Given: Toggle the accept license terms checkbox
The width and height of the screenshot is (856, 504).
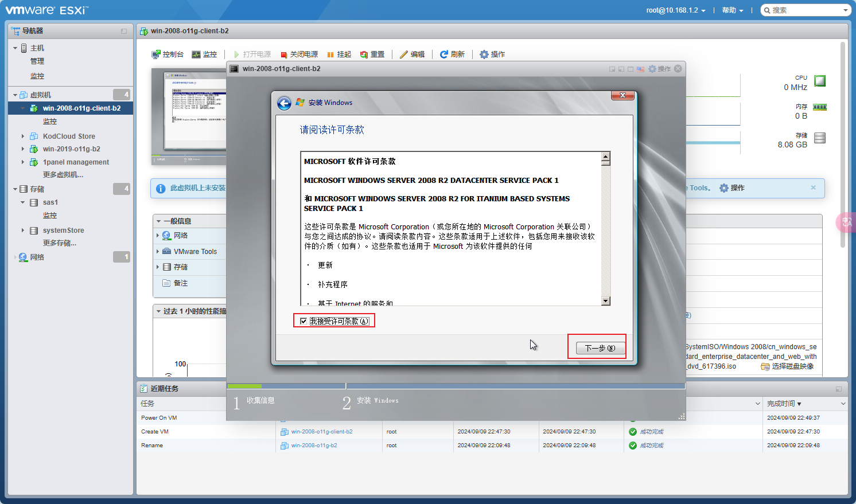Looking at the screenshot, I should click(x=304, y=321).
